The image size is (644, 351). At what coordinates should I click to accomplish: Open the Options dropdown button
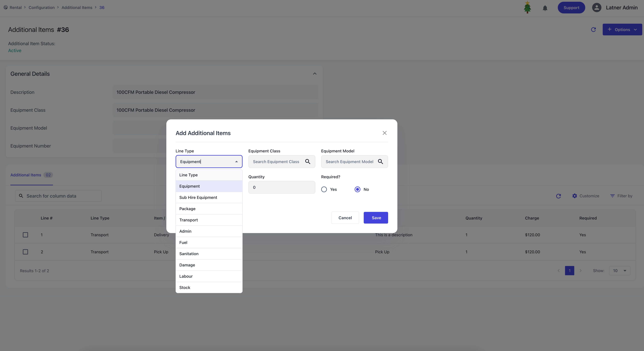[622, 29]
